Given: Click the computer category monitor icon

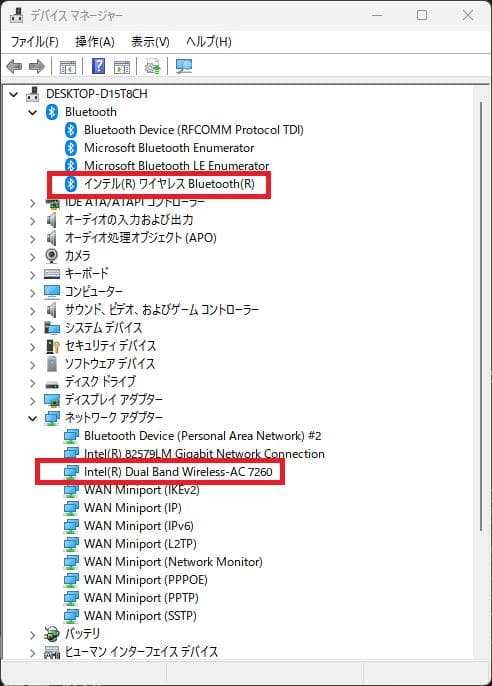Looking at the screenshot, I should coord(52,292).
